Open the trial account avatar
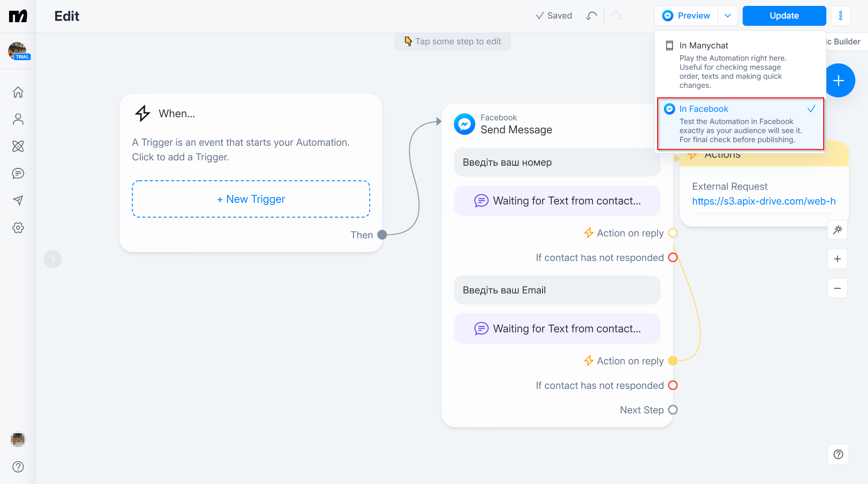Screen dimensions: 868x484 pyautogui.click(x=18, y=51)
